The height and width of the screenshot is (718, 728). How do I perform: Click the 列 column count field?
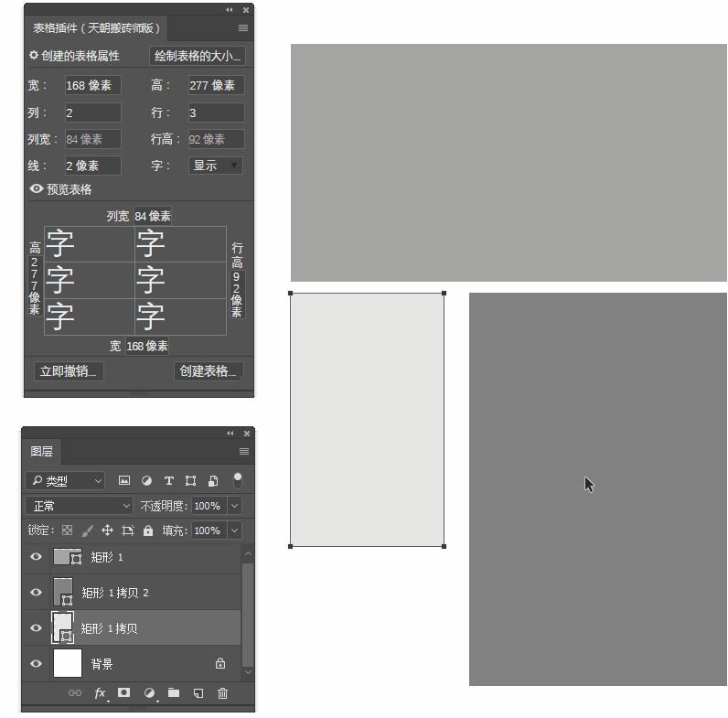(93, 113)
